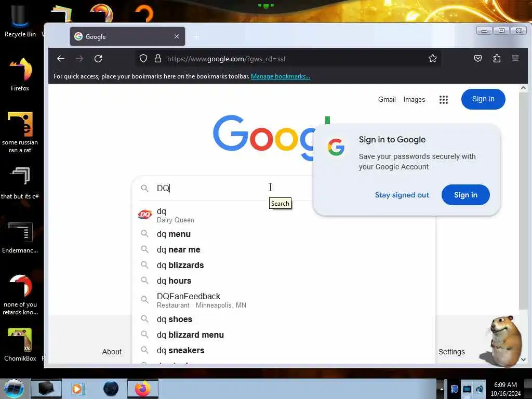The width and height of the screenshot is (532, 399).
Task: Click the page scrollbar up arrow
Action: point(523,88)
